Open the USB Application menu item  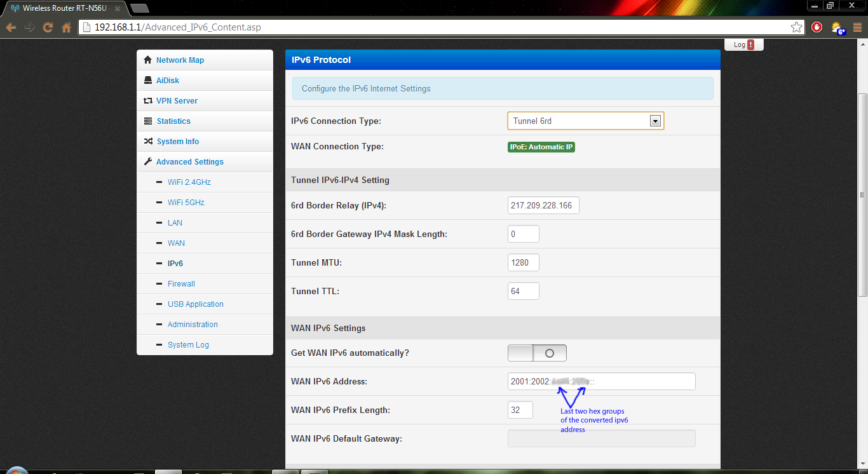[x=195, y=304]
